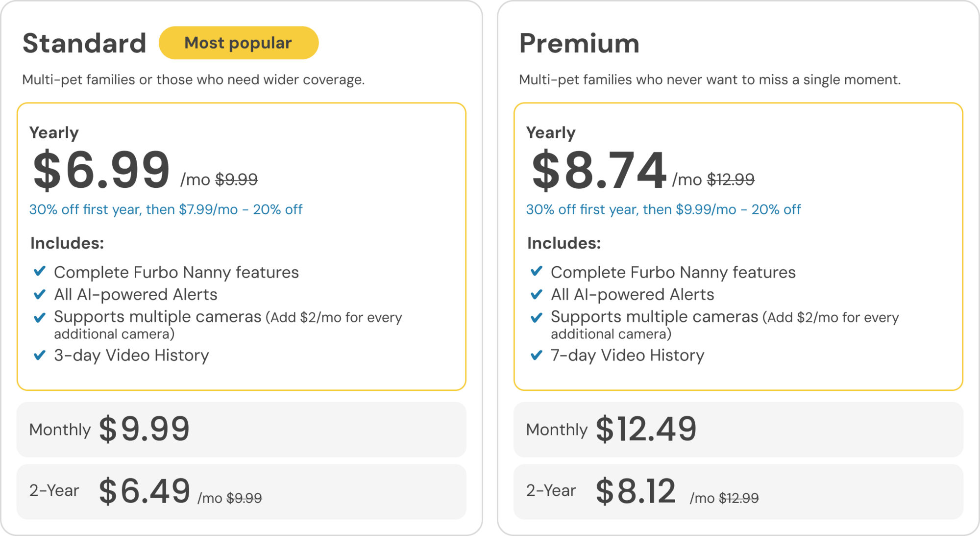Click checkmark next to 3-day Video History
This screenshot has height=536, width=980.
pos(40,355)
